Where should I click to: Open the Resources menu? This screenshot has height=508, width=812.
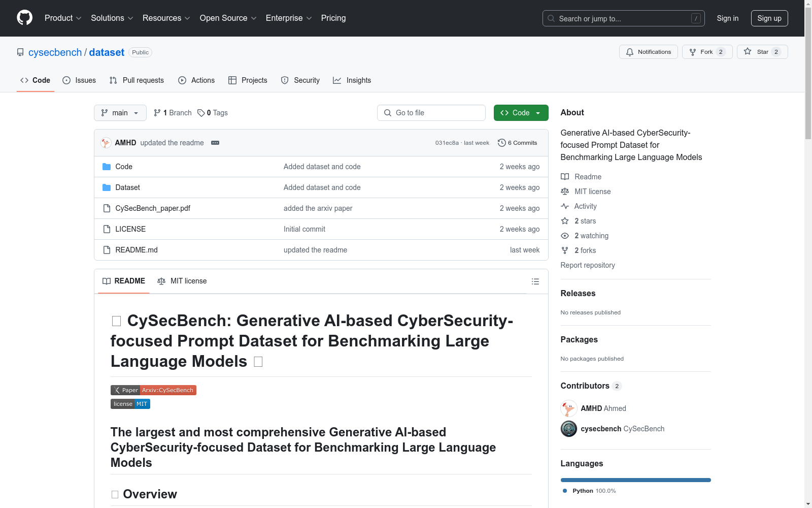[x=166, y=18]
